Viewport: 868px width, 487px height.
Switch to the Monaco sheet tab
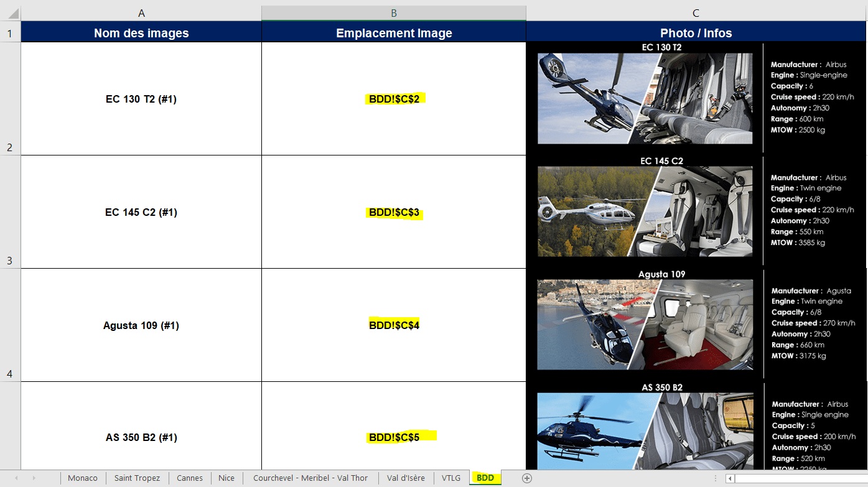click(83, 478)
